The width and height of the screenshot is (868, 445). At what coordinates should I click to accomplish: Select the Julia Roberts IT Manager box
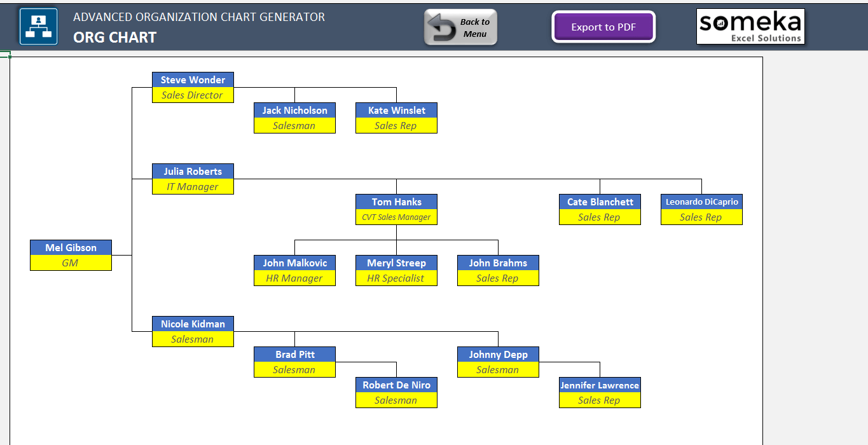pos(193,179)
